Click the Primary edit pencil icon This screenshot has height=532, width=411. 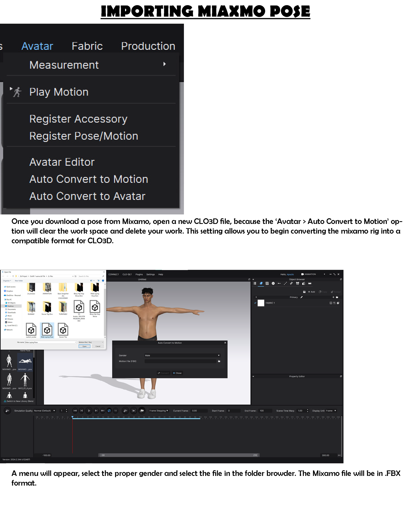click(301, 297)
